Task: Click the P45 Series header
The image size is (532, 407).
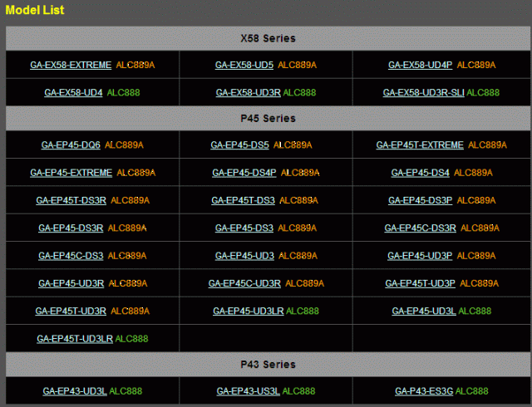Action: coord(268,119)
